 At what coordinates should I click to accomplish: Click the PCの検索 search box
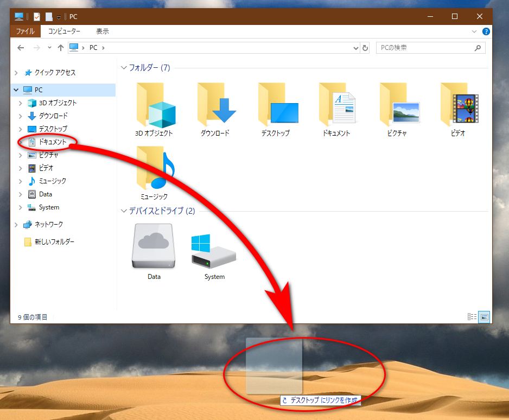423,48
